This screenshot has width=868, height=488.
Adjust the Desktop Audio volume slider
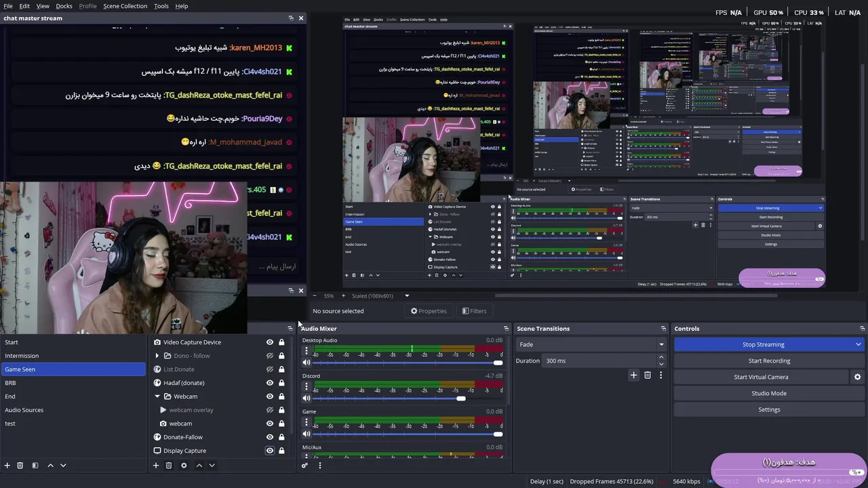tap(408, 363)
